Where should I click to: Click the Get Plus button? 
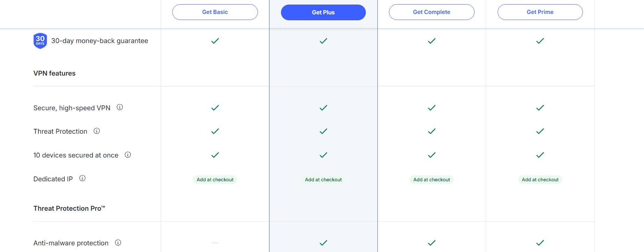tap(323, 13)
